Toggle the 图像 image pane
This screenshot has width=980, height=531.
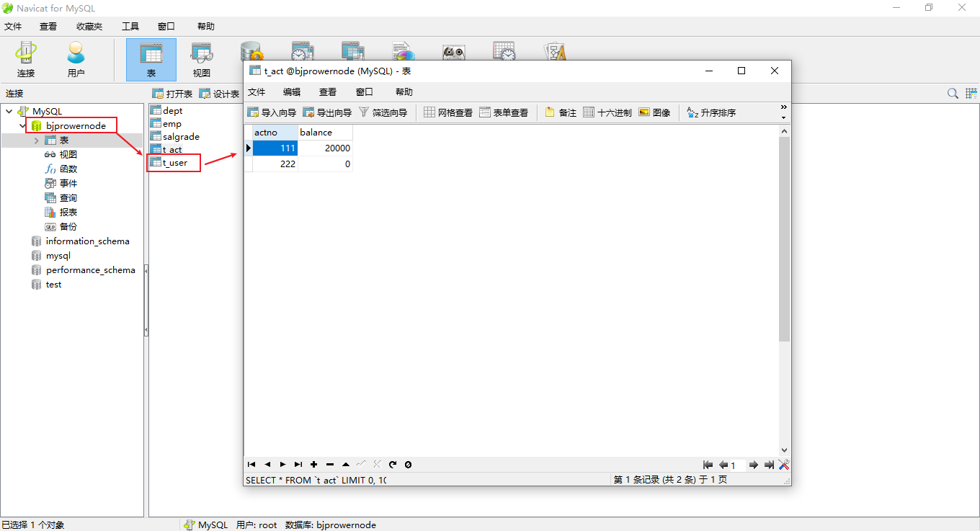tap(654, 112)
